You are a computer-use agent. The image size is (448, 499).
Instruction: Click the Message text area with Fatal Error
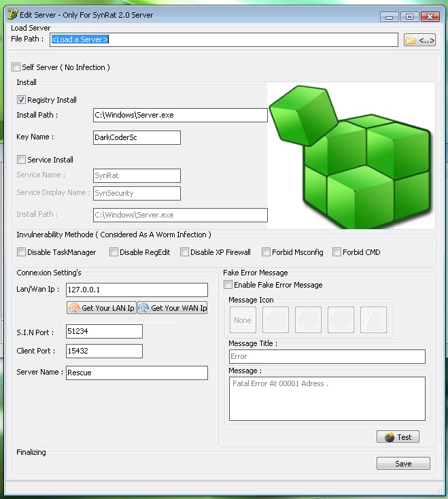point(327,399)
